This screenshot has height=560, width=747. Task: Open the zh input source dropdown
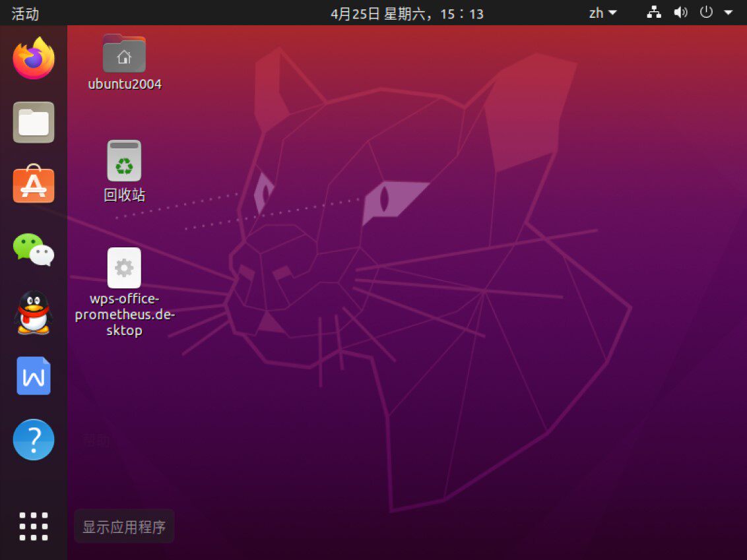(x=602, y=13)
